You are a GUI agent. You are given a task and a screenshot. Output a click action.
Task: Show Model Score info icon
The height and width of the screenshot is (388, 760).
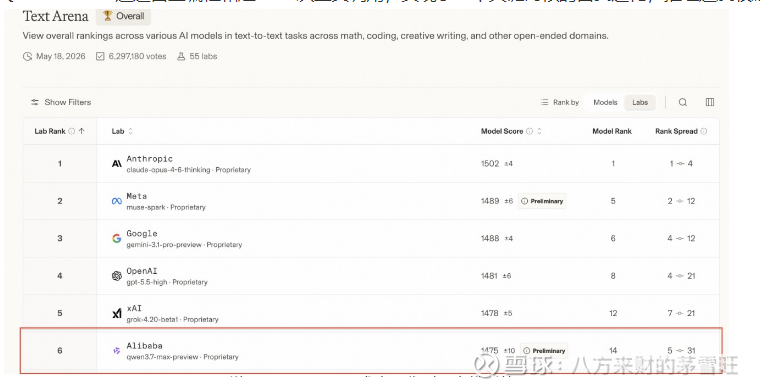coord(529,131)
